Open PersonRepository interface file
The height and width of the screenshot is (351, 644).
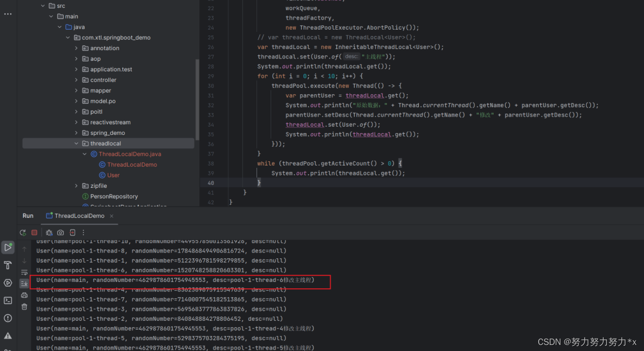[114, 197]
